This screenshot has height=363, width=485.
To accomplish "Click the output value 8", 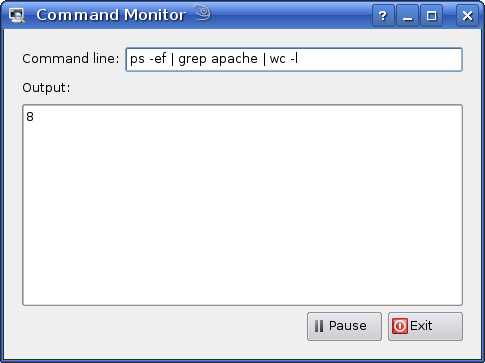I will pyautogui.click(x=30, y=117).
